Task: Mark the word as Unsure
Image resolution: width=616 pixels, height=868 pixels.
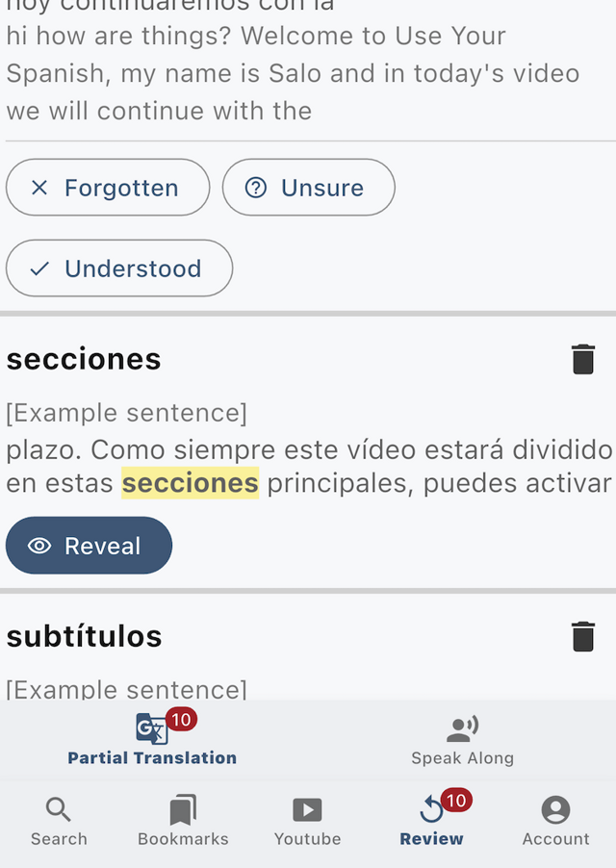Action: pos(309,188)
